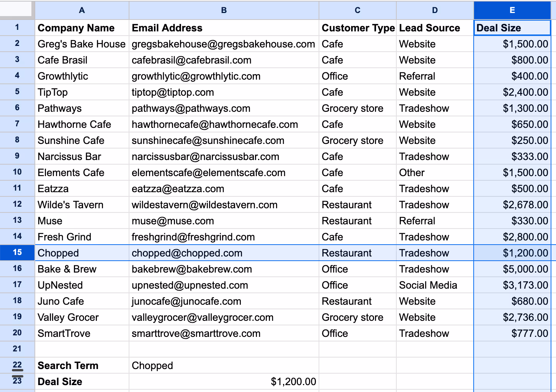This screenshot has height=392, width=556.
Task: Select the Bake & Brew cell
Action: (x=82, y=269)
